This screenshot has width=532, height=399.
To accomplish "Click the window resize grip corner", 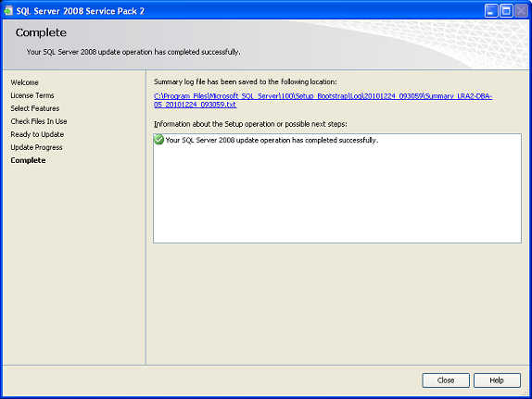I will click(526, 393).
